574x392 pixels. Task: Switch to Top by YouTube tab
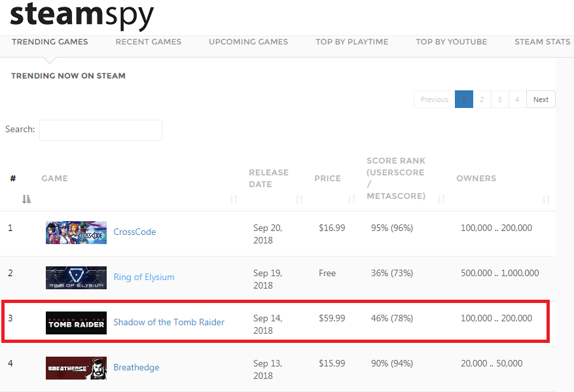point(452,42)
